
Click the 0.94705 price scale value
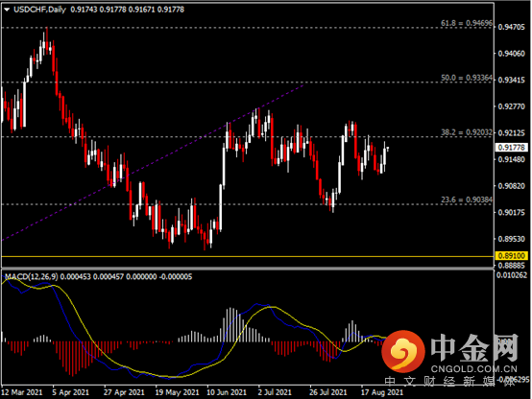511,27
